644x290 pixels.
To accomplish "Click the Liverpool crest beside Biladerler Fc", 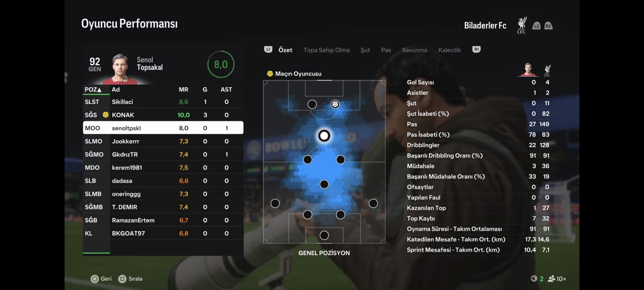I will click(522, 25).
